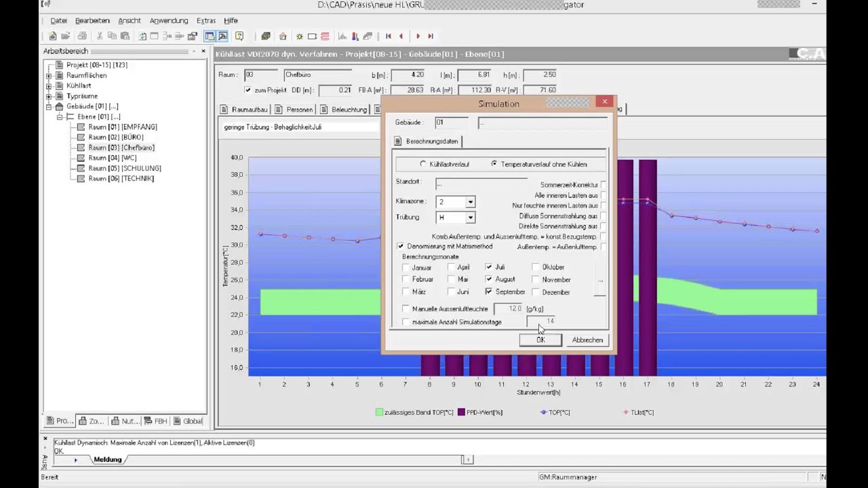Screen dimensions: 868x488
Task: Open the Klimazone dropdown
Action: pos(470,202)
